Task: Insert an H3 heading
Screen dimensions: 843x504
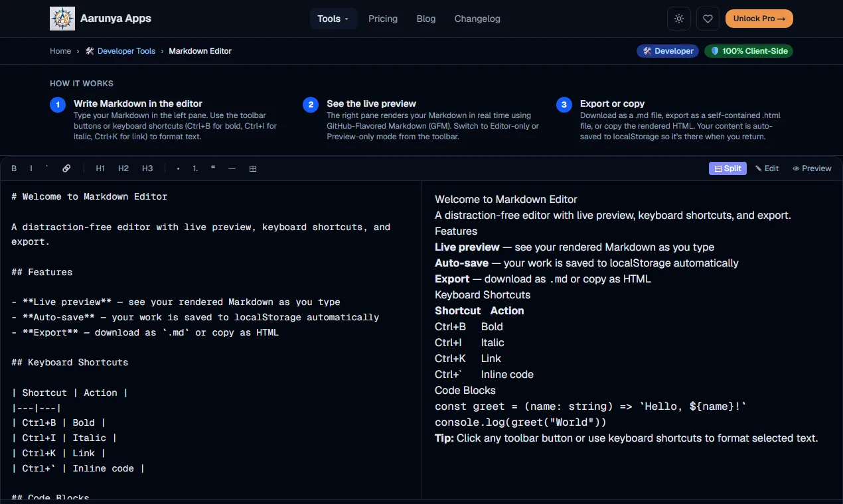Action: pyautogui.click(x=147, y=168)
